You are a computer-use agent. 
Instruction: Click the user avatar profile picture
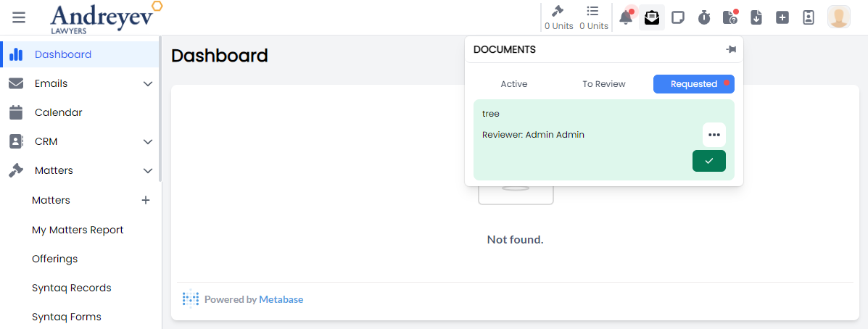(x=839, y=17)
